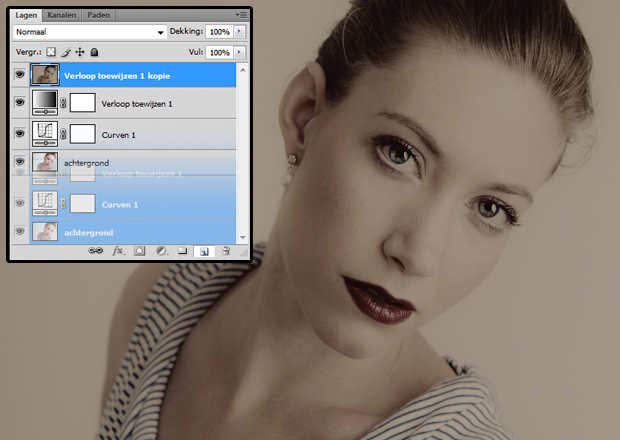Viewport: 620px width, 440px height.
Task: Open the fx layer style menu
Action: 118,251
